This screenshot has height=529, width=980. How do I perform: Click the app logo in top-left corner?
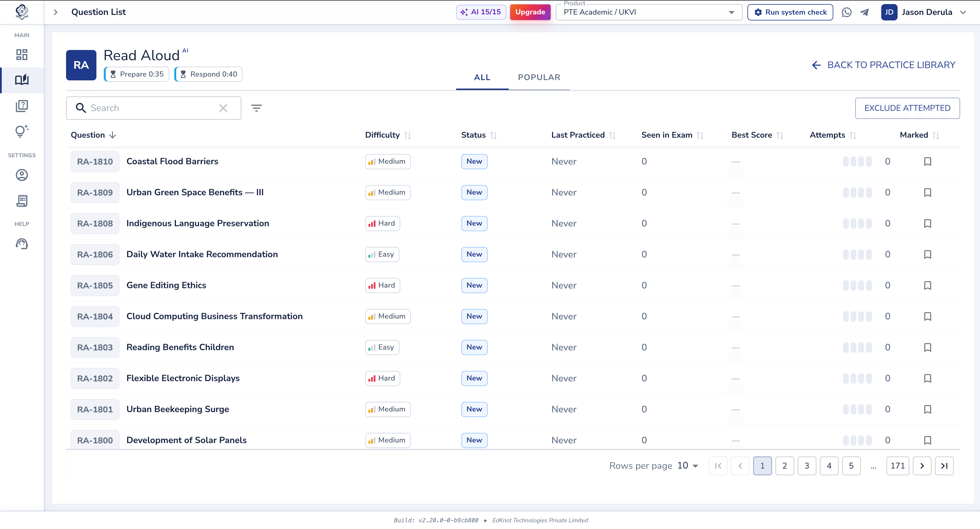(x=22, y=12)
